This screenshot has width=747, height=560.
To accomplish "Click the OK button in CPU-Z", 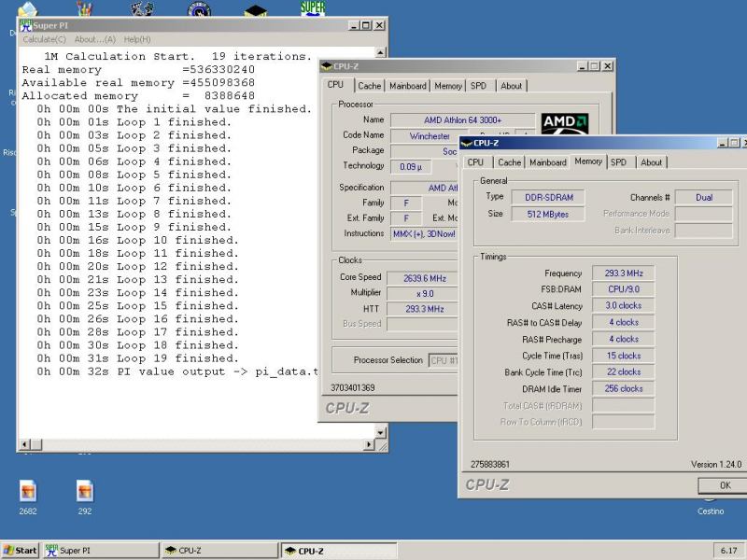I will pos(725,485).
